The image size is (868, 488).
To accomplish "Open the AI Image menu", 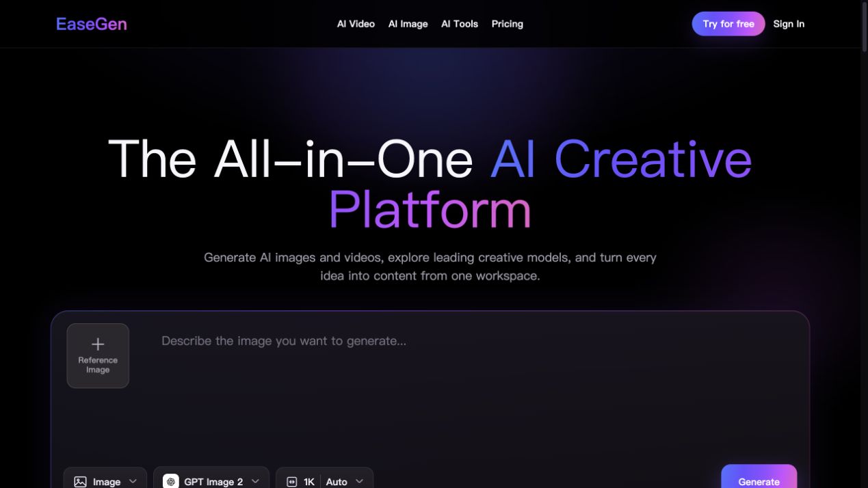I will click(408, 24).
